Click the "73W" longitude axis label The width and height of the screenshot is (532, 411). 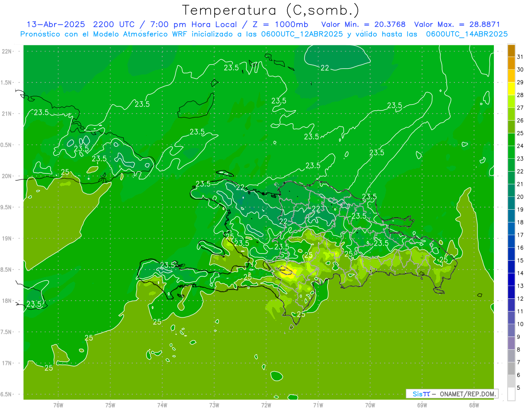(x=214, y=405)
